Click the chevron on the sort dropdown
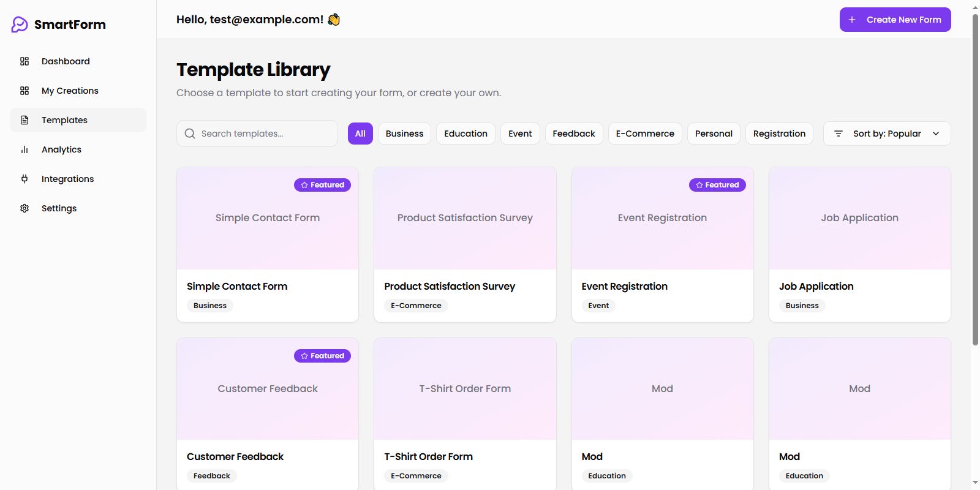Viewport: 980px width, 490px height. [936, 134]
